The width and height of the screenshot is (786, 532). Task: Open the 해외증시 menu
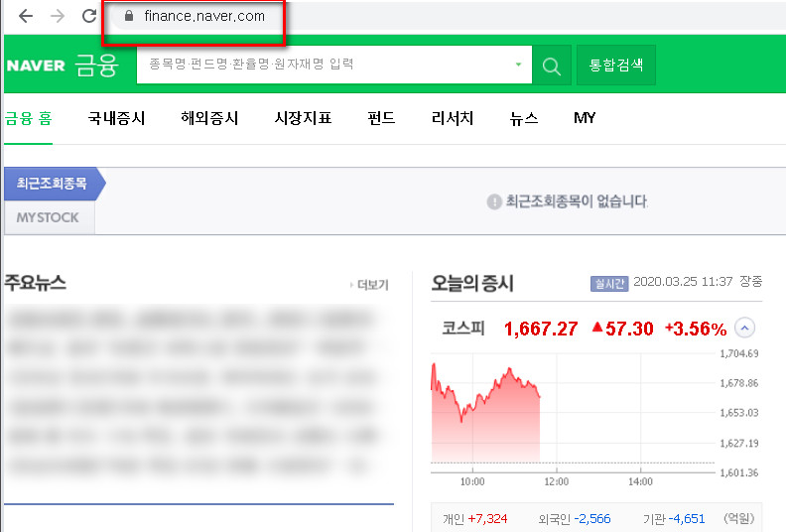(x=209, y=118)
